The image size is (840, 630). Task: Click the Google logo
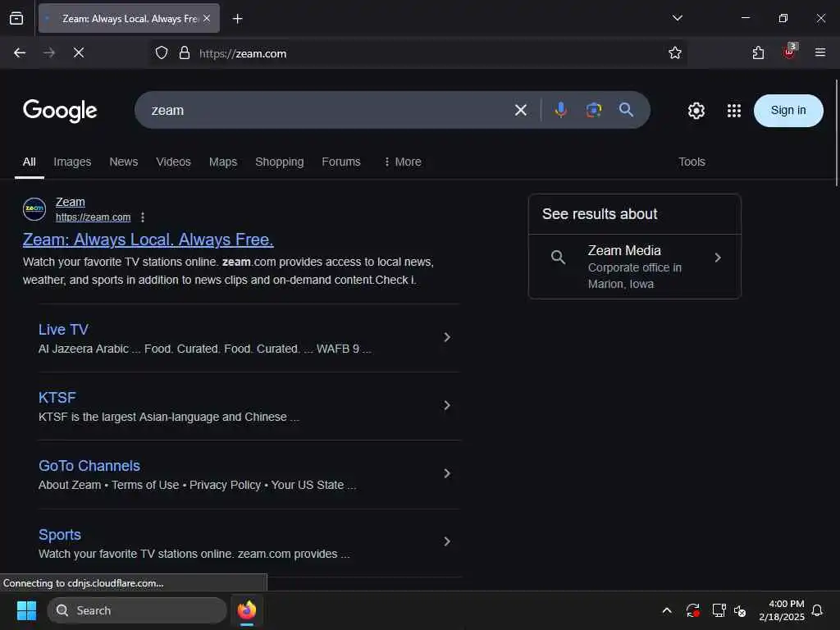click(60, 111)
